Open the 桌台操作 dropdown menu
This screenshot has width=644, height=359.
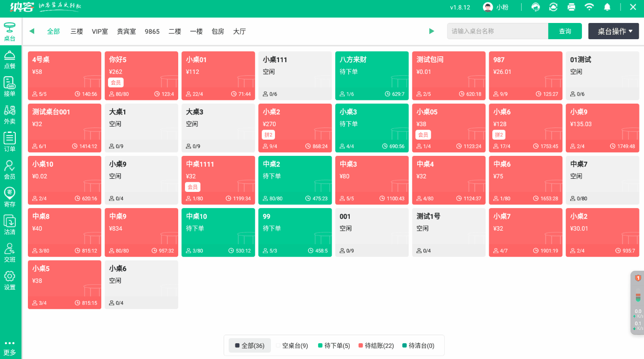pyautogui.click(x=613, y=31)
